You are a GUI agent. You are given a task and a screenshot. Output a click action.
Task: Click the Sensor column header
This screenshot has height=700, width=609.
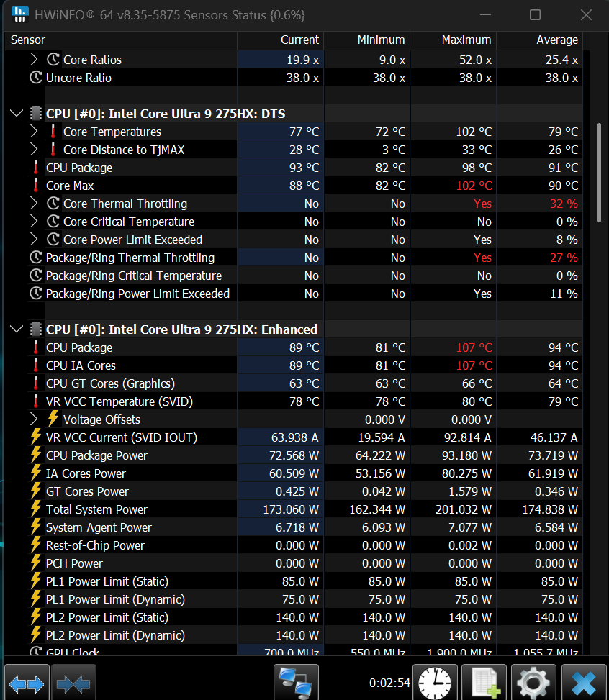pyautogui.click(x=121, y=40)
